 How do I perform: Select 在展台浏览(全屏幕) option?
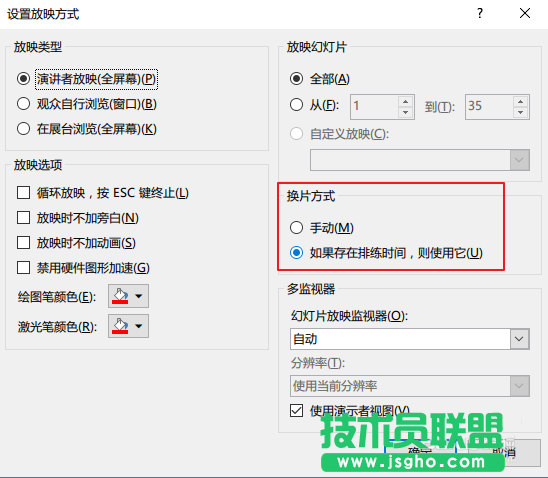pyautogui.click(x=23, y=129)
